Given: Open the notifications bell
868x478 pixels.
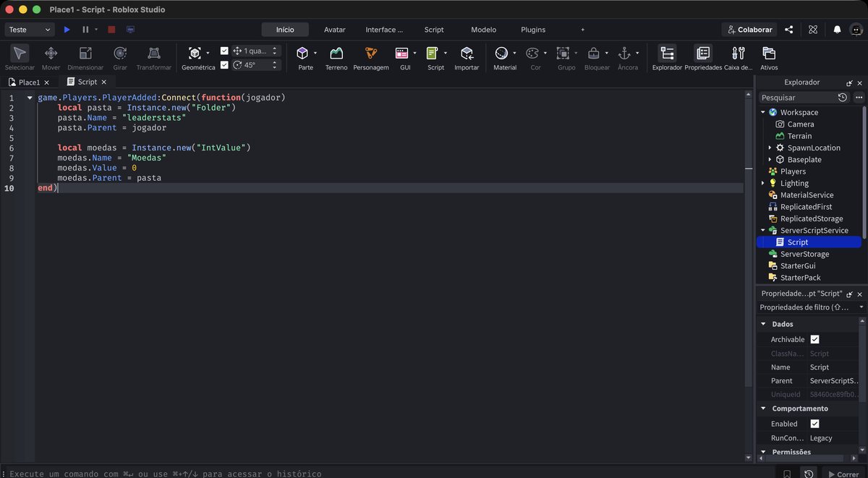Looking at the screenshot, I should click(837, 30).
